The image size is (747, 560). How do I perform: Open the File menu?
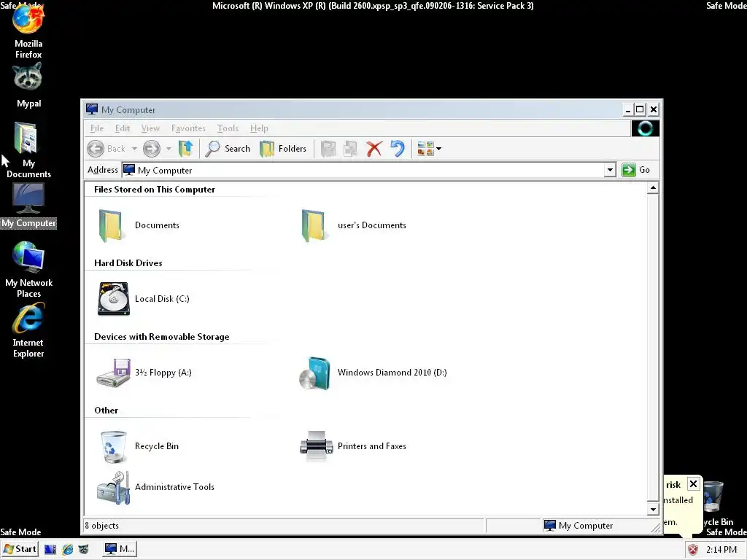pyautogui.click(x=97, y=128)
